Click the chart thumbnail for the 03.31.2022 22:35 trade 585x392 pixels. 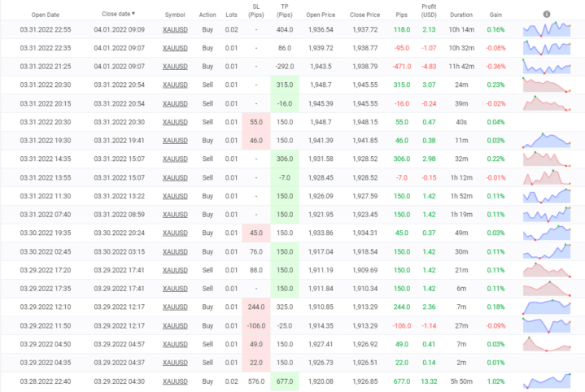click(x=548, y=48)
